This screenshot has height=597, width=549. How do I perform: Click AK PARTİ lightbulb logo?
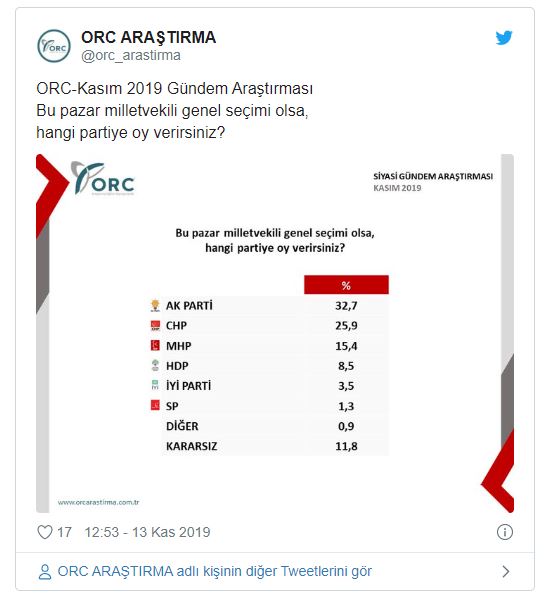pyautogui.click(x=155, y=305)
